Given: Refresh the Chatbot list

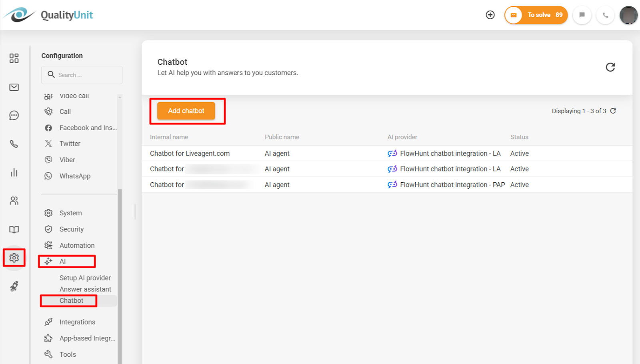Looking at the screenshot, I should pos(611,67).
